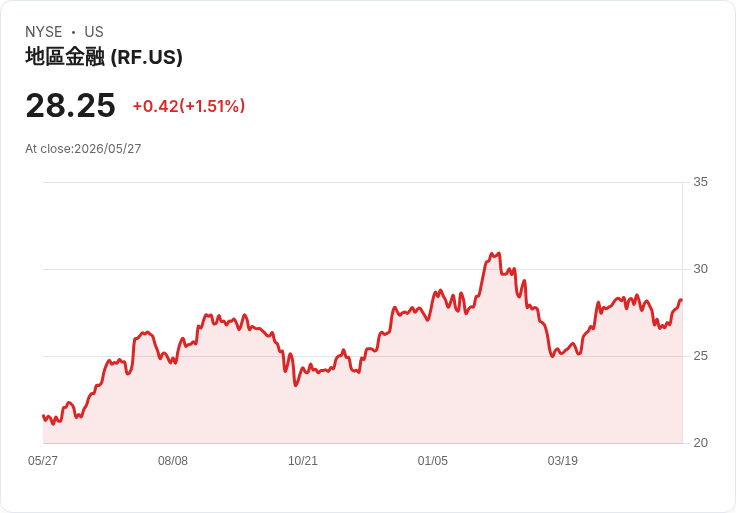736x513 pixels.
Task: Click the 01/05 x-axis date label
Action: [433, 461]
